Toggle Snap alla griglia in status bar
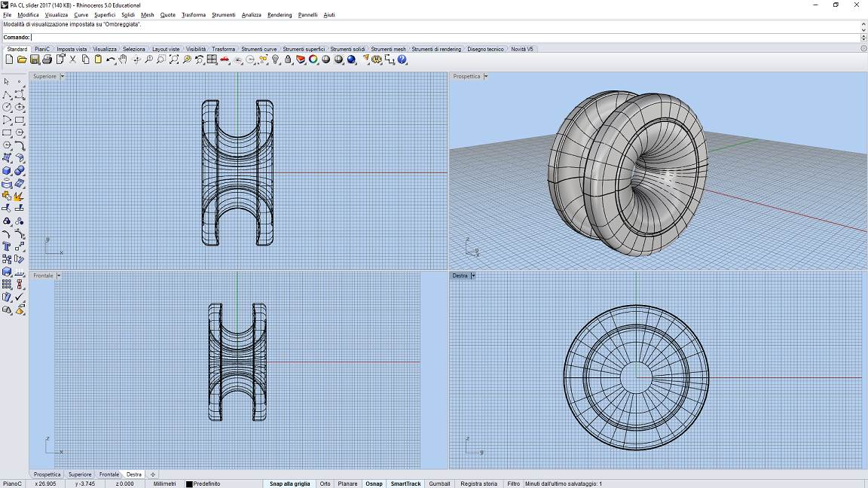Viewport: 868px width, 488px height. click(x=289, y=483)
